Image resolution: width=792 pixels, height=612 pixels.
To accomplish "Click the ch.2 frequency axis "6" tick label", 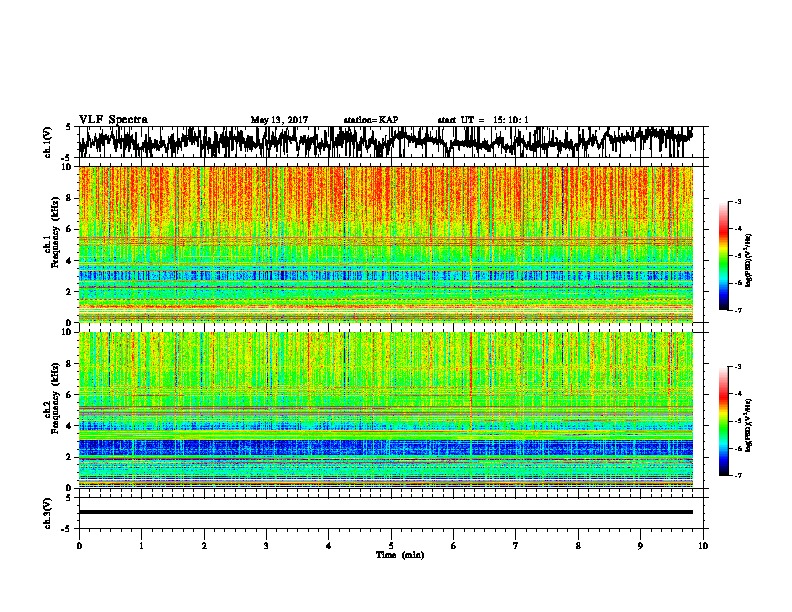I will pyautogui.click(x=70, y=394).
